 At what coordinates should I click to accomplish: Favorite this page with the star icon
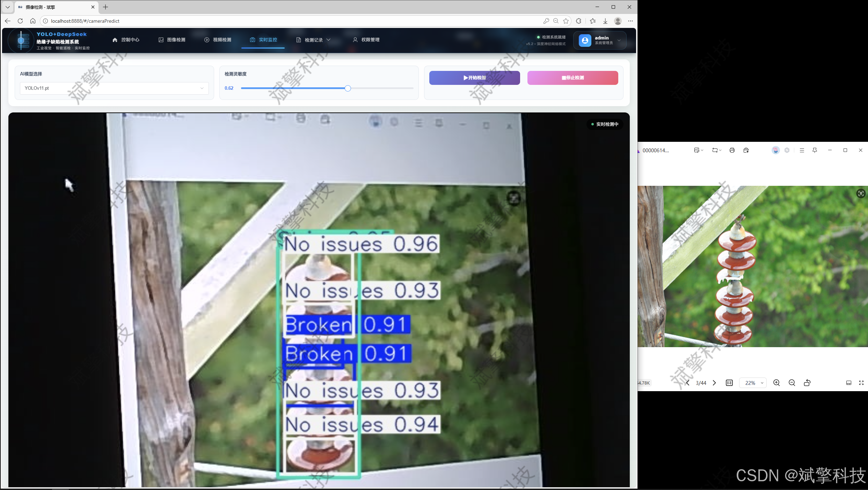click(566, 21)
